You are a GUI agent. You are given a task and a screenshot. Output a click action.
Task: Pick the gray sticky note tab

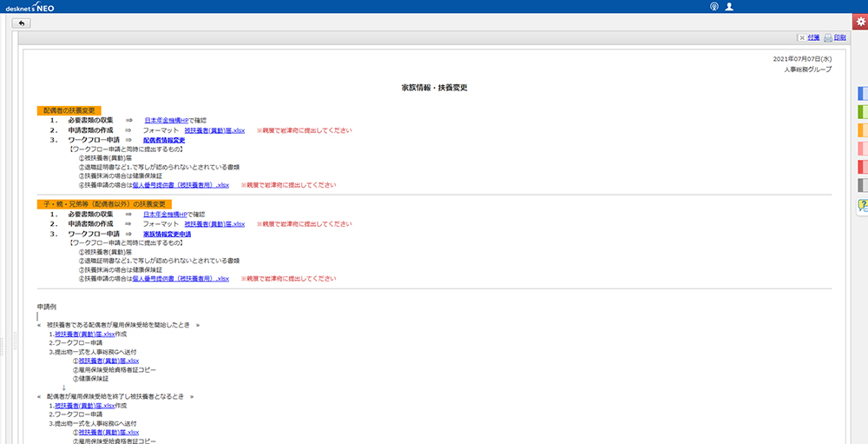coord(863,185)
